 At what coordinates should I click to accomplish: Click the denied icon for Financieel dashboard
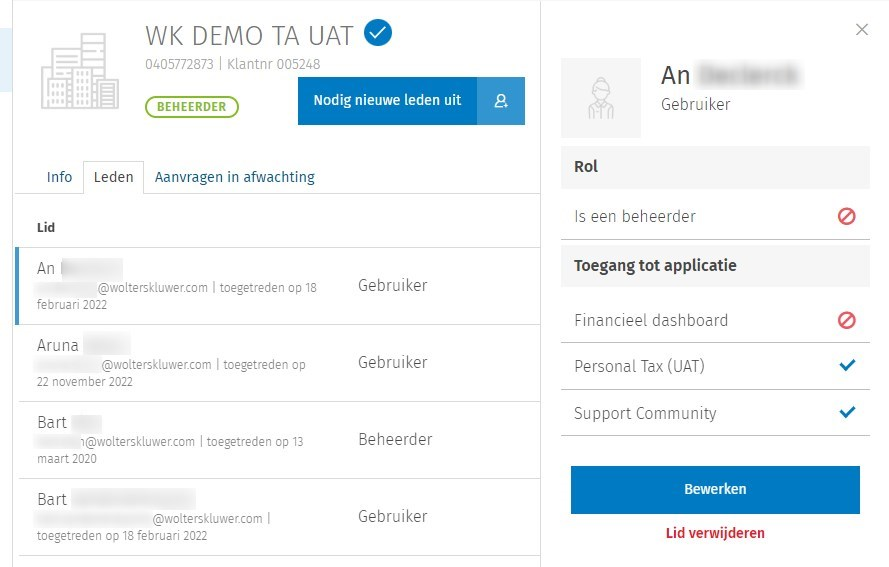click(847, 320)
